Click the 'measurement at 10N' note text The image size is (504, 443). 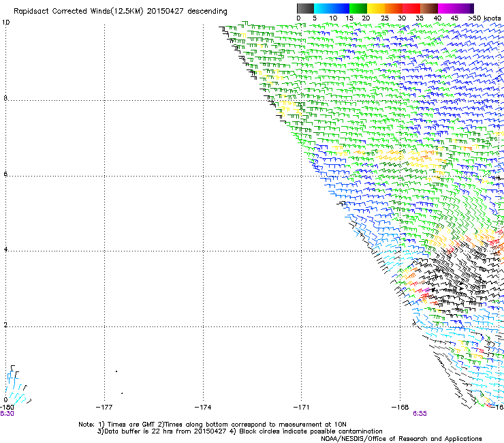click(x=313, y=425)
